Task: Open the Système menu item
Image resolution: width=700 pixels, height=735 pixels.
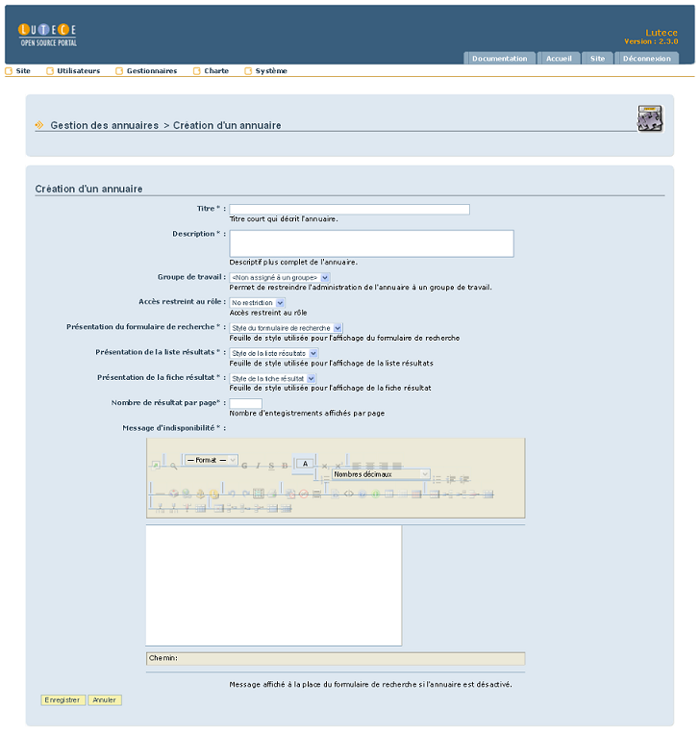Action: pos(271,71)
